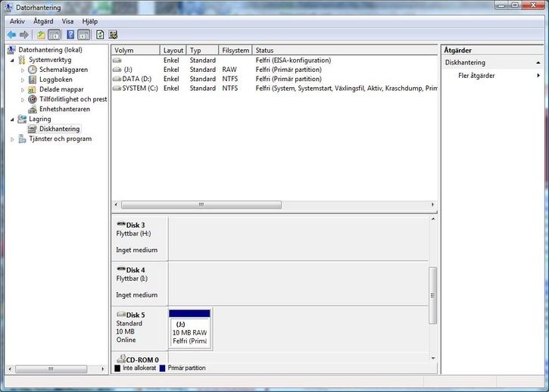Click the Disk 5 drive icon
This screenshot has width=549, height=392.
[x=121, y=314]
